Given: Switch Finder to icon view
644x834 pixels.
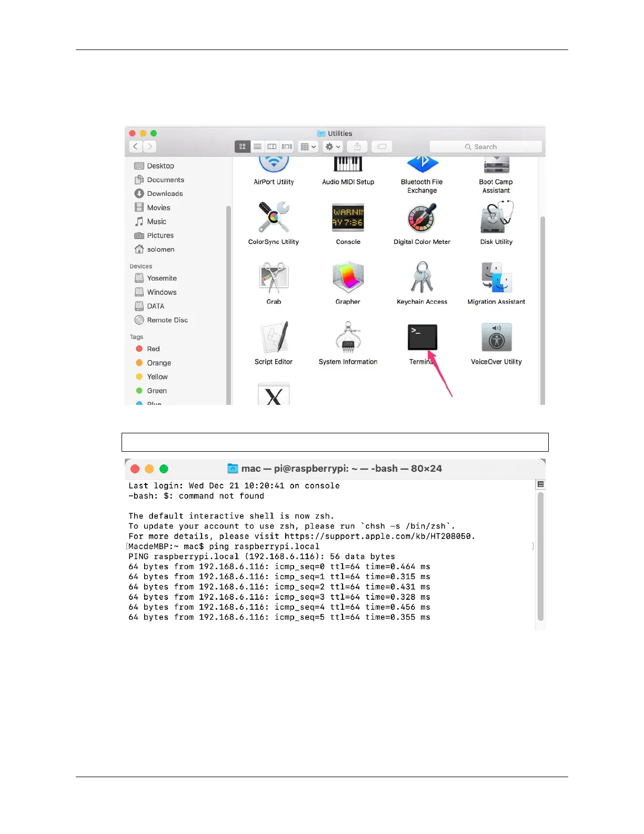Looking at the screenshot, I should tap(243, 146).
